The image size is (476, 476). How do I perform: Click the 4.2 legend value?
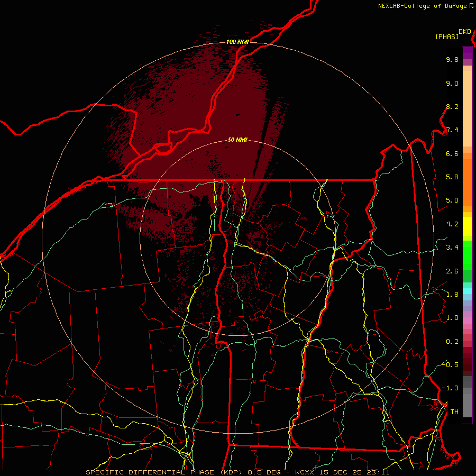click(x=452, y=224)
